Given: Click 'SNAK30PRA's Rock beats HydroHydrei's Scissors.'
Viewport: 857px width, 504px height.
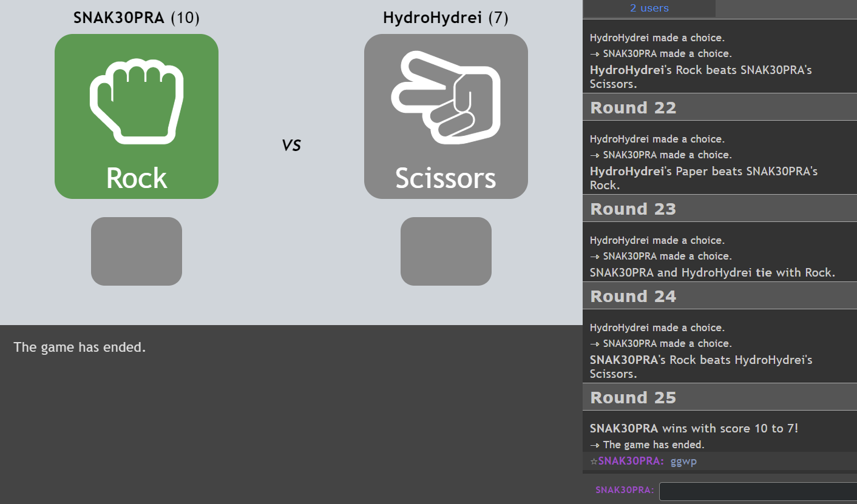Looking at the screenshot, I should click(x=701, y=367).
